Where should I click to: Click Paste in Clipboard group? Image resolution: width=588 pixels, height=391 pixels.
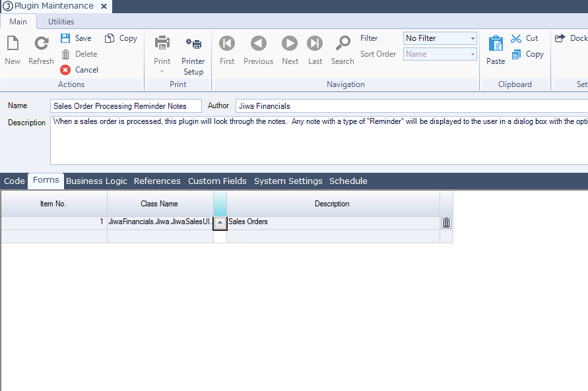click(x=496, y=44)
